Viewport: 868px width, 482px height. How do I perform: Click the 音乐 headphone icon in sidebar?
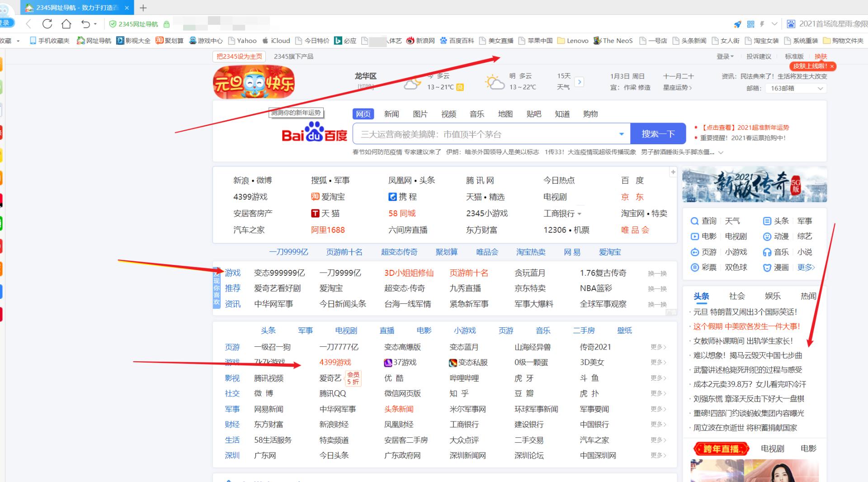[x=767, y=252]
